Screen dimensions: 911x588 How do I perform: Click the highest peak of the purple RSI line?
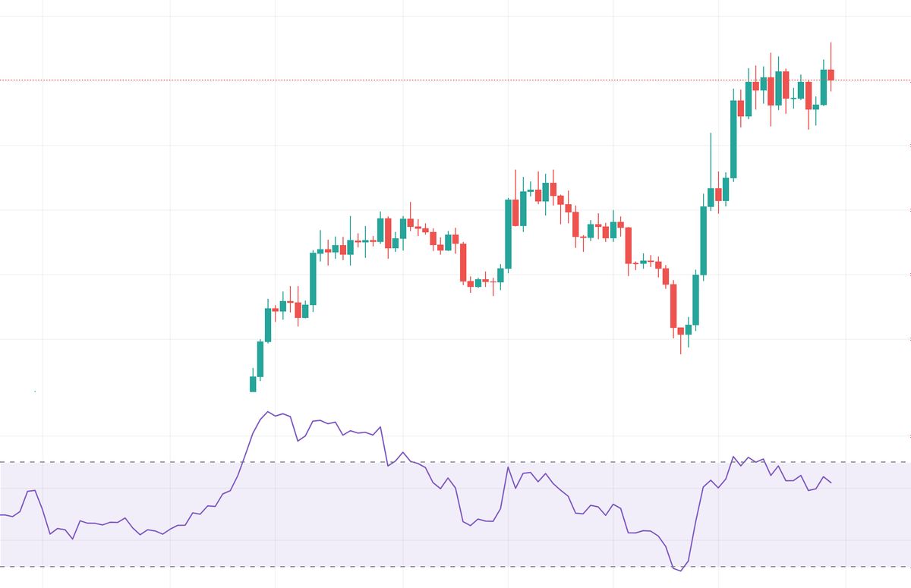coord(267,412)
